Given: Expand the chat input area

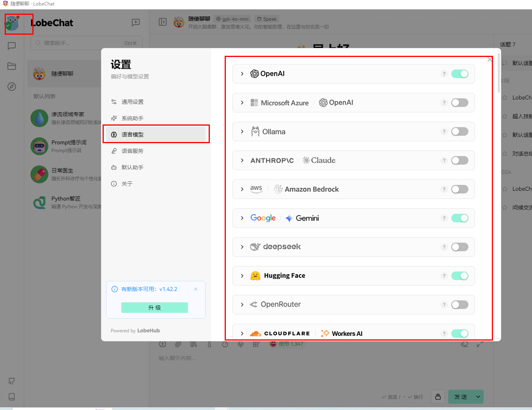Looking at the screenshot, I should point(480,344).
